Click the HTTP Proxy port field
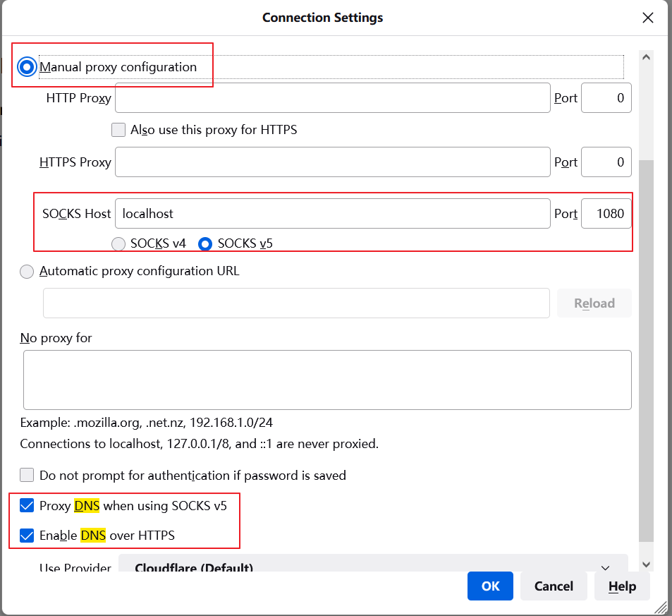Image resolution: width=672 pixels, height=616 pixels. (x=606, y=98)
